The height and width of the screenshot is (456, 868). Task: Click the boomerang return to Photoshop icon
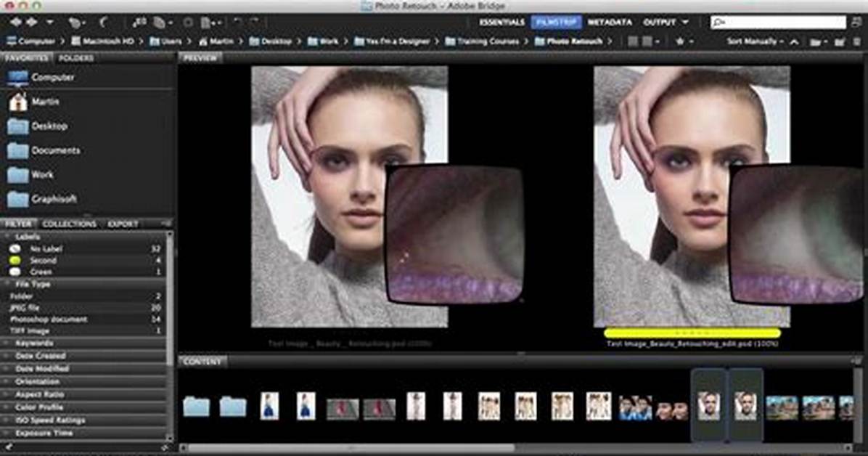click(103, 23)
